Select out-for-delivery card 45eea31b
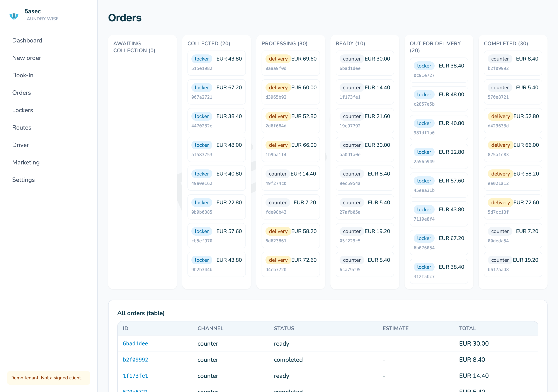Screen dimensions: 558x392 [439, 185]
